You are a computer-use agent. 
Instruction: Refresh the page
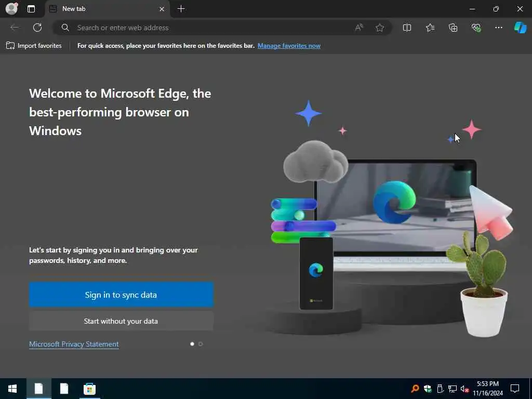(37, 28)
